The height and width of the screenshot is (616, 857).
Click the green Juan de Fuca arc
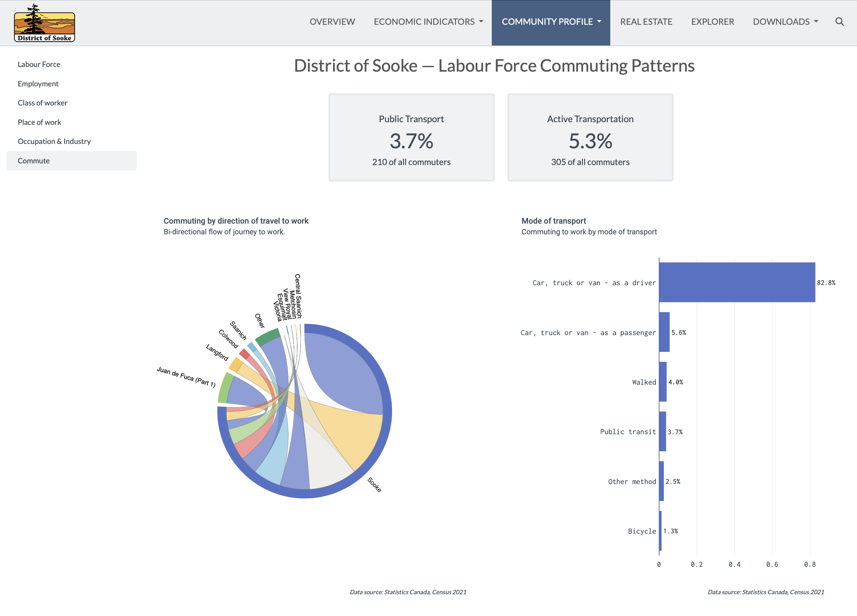pos(224,388)
